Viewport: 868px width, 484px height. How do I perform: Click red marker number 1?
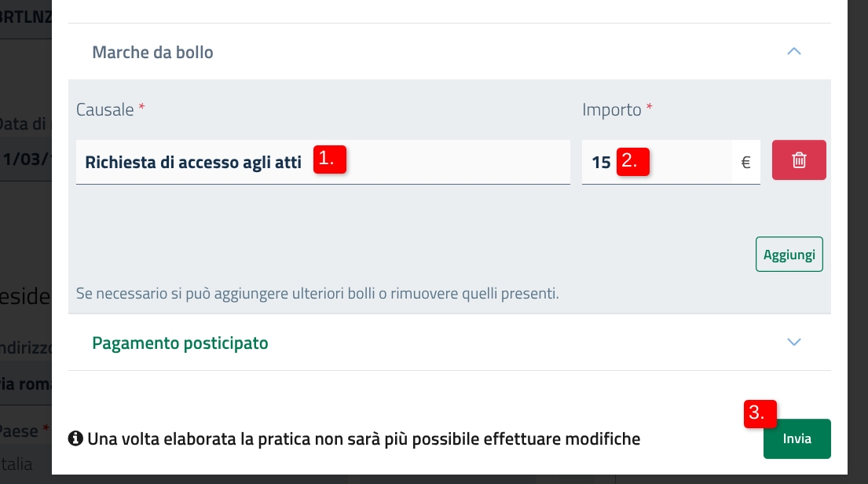331,159
